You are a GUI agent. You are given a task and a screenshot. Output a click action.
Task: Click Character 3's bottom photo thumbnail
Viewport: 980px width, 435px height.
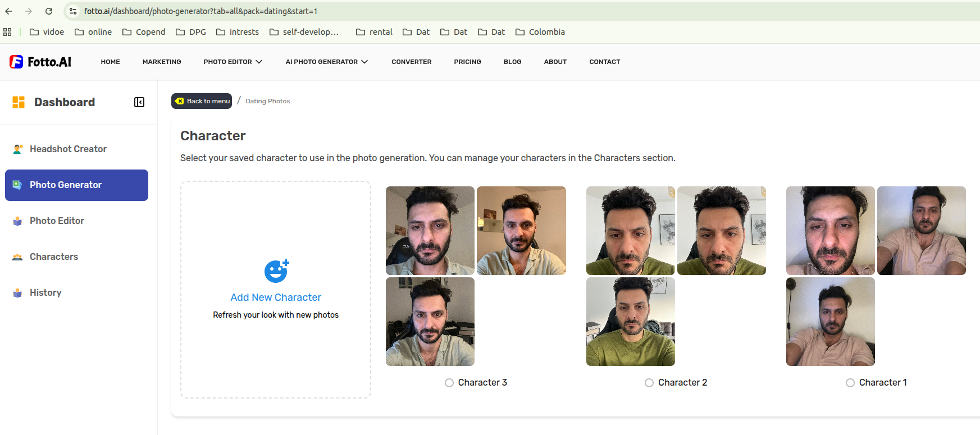(430, 322)
